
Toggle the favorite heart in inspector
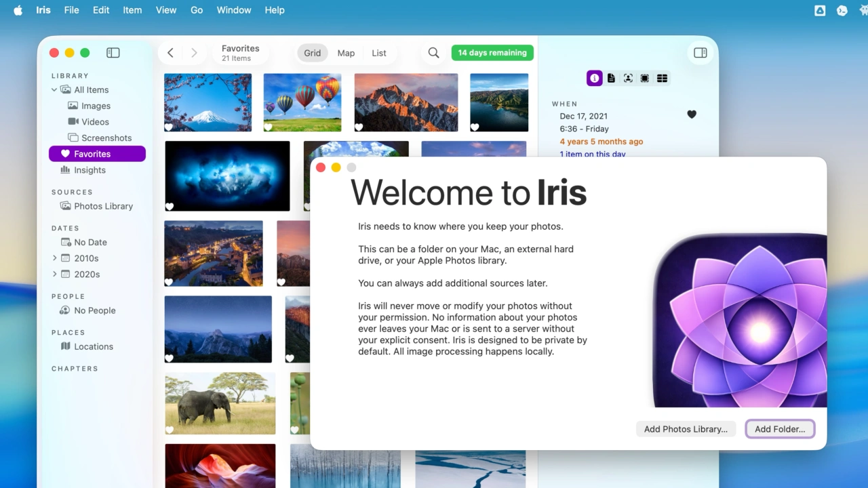tap(692, 115)
